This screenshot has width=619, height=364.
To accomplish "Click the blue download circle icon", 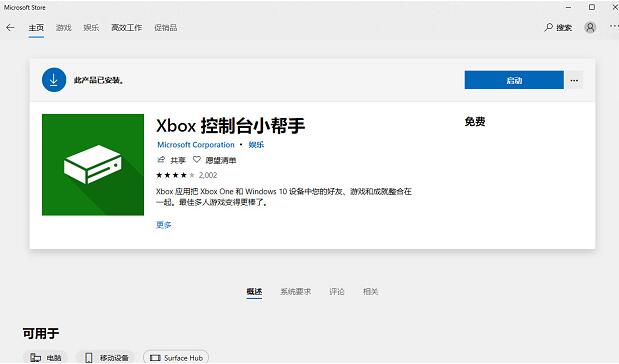I will 54,80.
